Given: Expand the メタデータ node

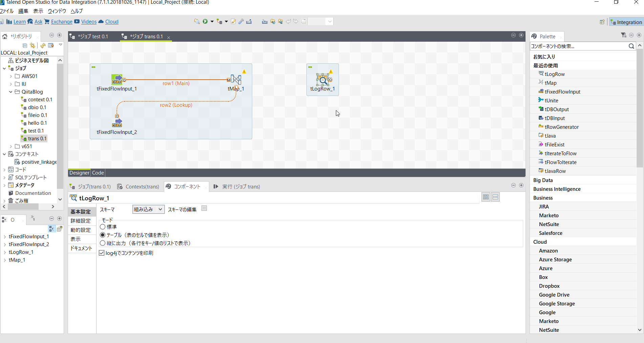Looking at the screenshot, I should point(4,185).
